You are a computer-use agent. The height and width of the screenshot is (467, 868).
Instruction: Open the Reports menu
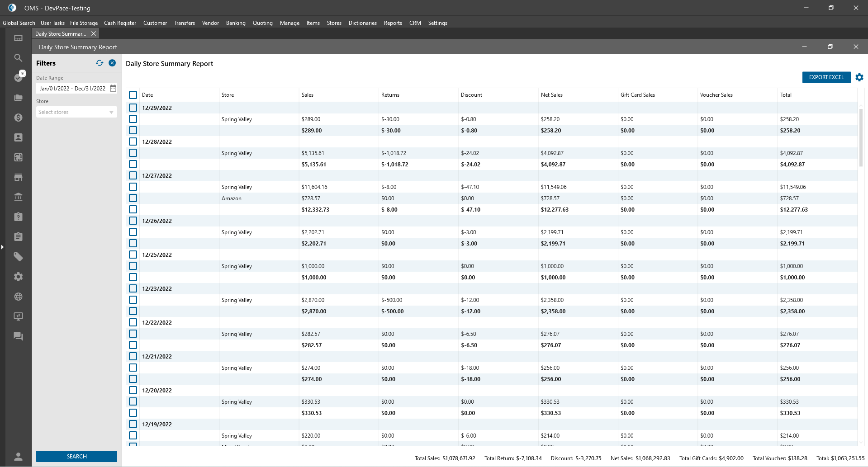(393, 23)
